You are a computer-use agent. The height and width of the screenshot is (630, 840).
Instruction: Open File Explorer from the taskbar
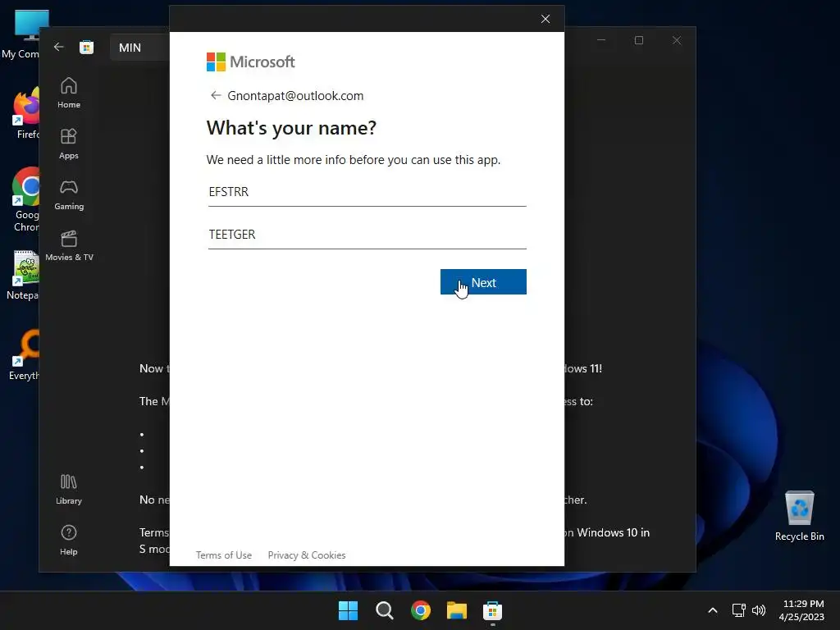[457, 610]
